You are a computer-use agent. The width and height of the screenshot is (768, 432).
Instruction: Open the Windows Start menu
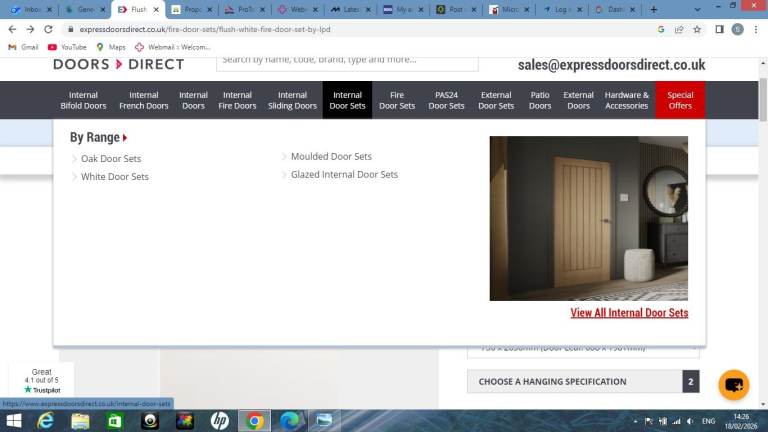click(x=12, y=421)
